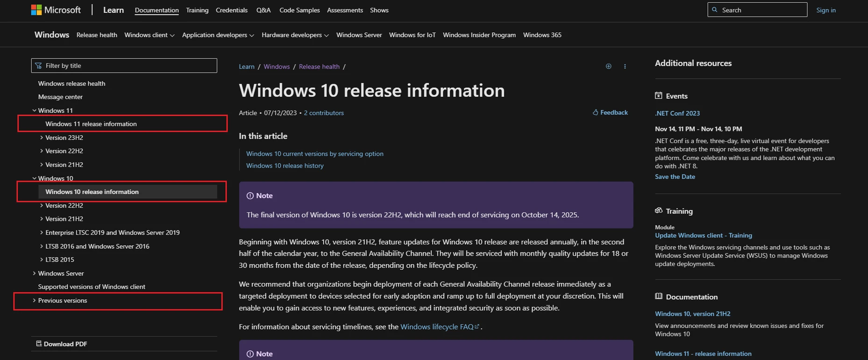Screen dimensions: 868x360
Task: Focus the Filter by title field
Action: click(124, 65)
